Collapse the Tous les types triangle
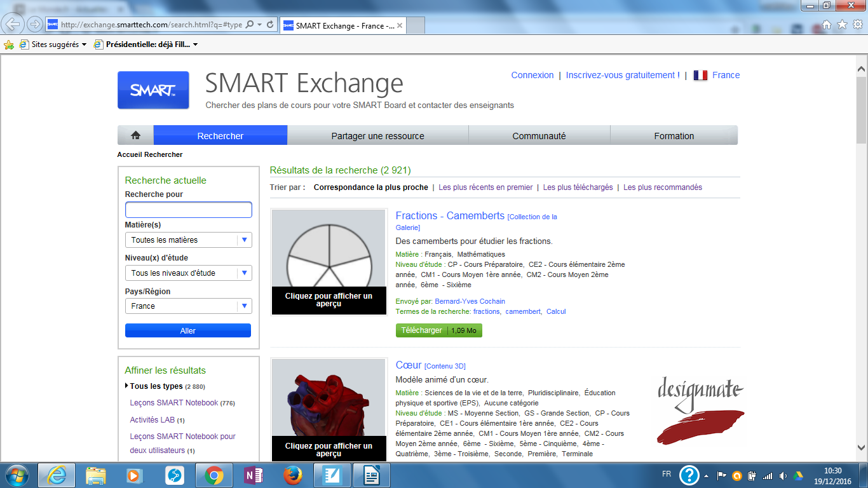This screenshot has height=488, width=868. tap(127, 386)
